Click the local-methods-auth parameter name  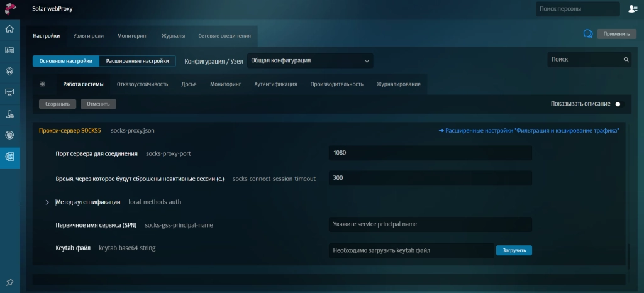[155, 202]
